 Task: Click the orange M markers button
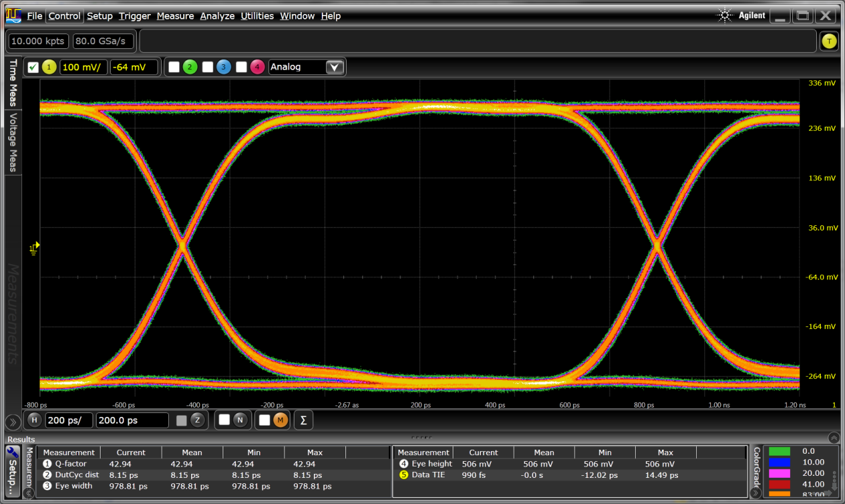pyautogui.click(x=280, y=420)
